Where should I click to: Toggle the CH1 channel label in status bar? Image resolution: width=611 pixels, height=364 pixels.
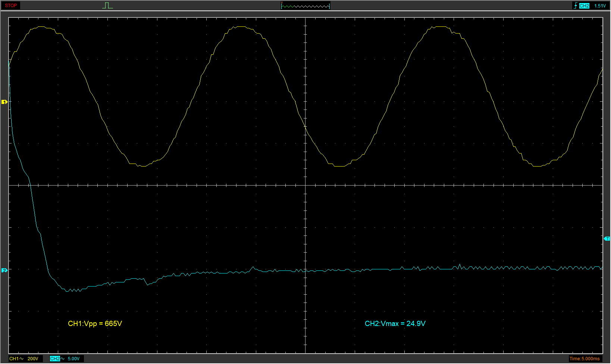14,358
